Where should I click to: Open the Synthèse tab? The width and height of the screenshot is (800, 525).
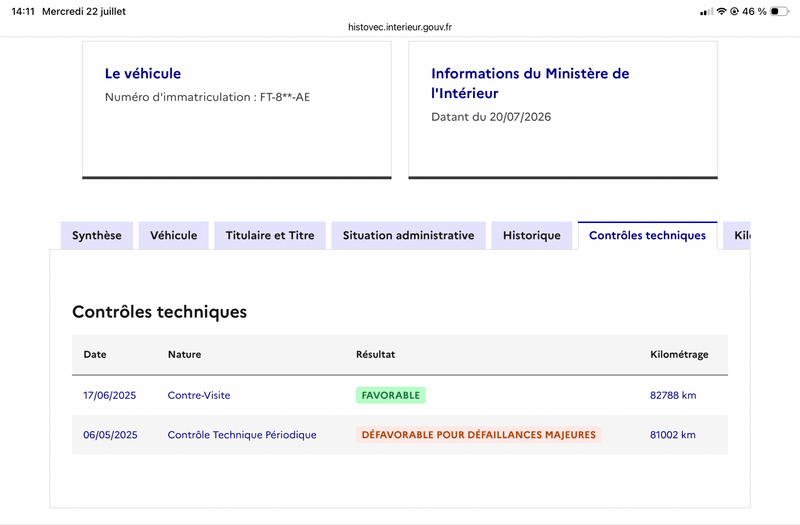click(97, 235)
